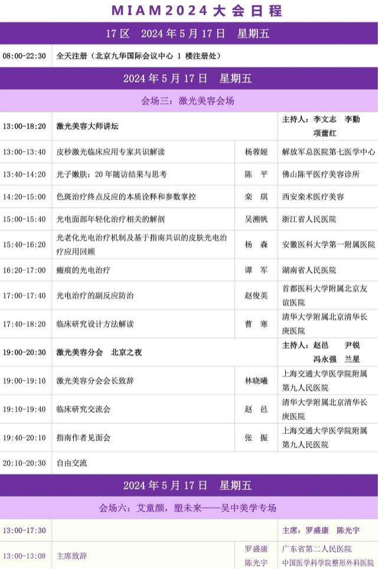This screenshot has width=392, height=569.
Task: Select speaker name 杨蓉娅
Action: coord(256,152)
